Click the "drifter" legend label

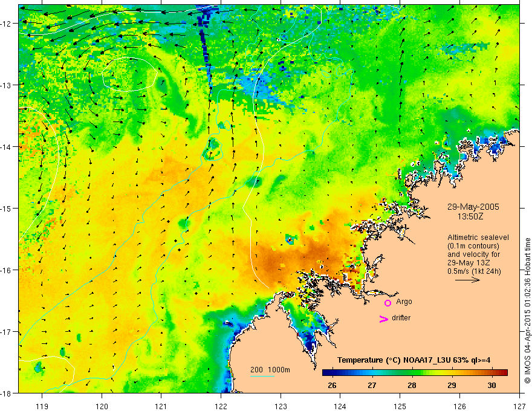click(401, 318)
